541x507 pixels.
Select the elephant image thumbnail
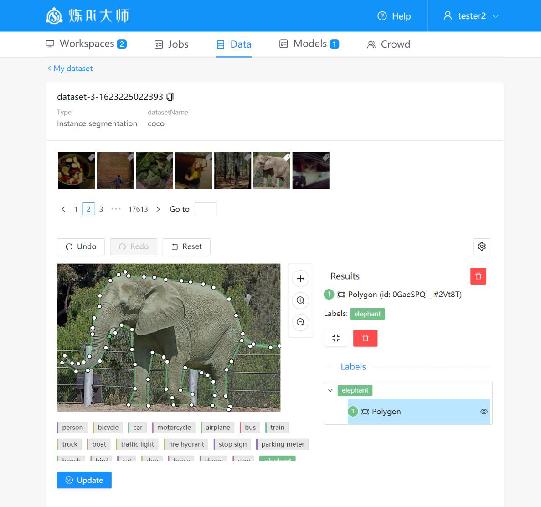pos(272,170)
